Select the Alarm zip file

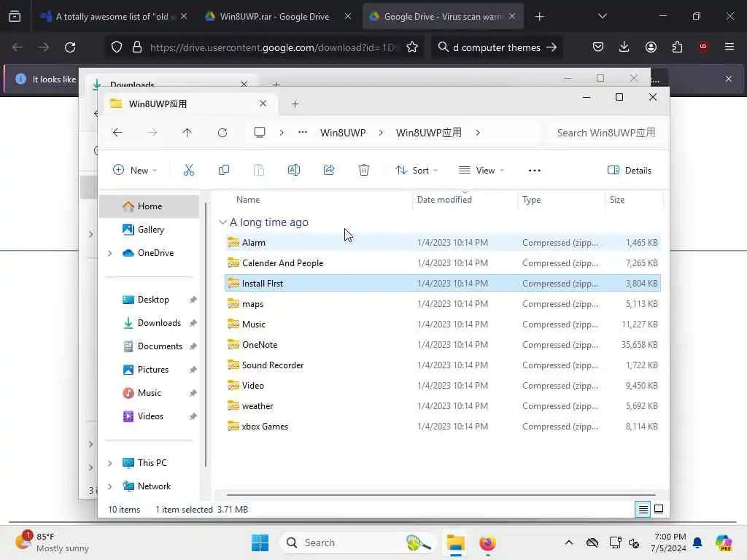[443, 243]
